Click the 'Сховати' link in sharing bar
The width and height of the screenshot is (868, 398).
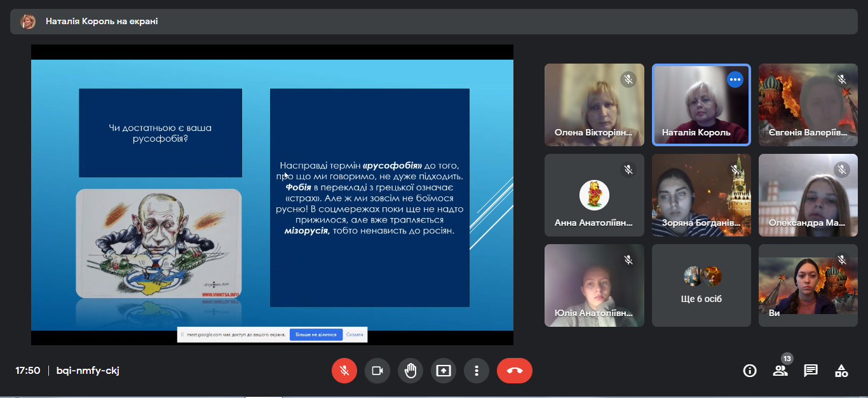click(x=355, y=334)
